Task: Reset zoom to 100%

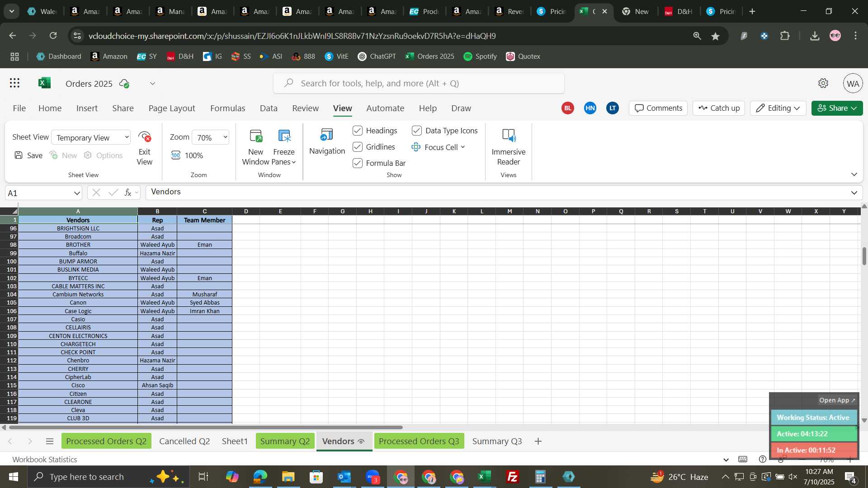Action: (187, 155)
